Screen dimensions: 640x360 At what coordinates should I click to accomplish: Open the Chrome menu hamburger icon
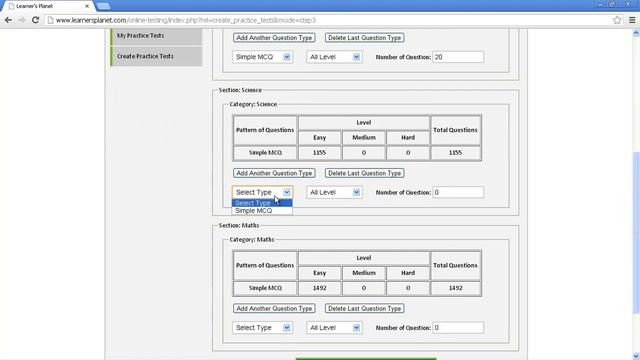(632, 20)
